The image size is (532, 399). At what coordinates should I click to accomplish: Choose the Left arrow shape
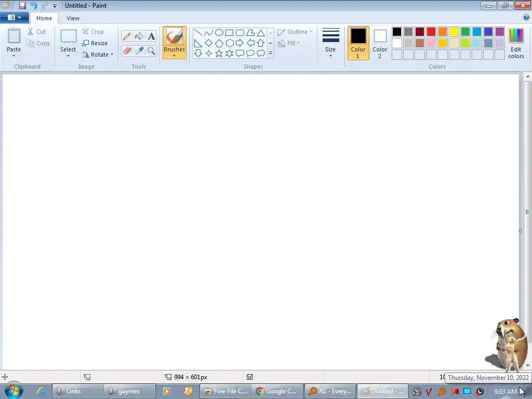coord(250,43)
